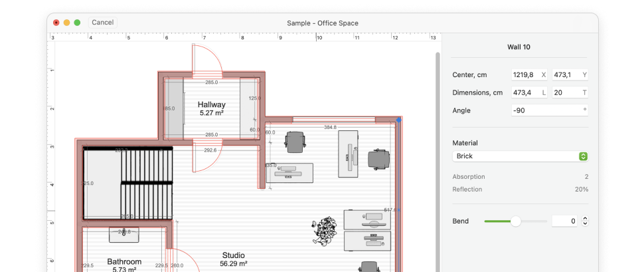Screen dimensions: 644x272
Task: Click the close window button
Action: pyautogui.click(x=56, y=23)
